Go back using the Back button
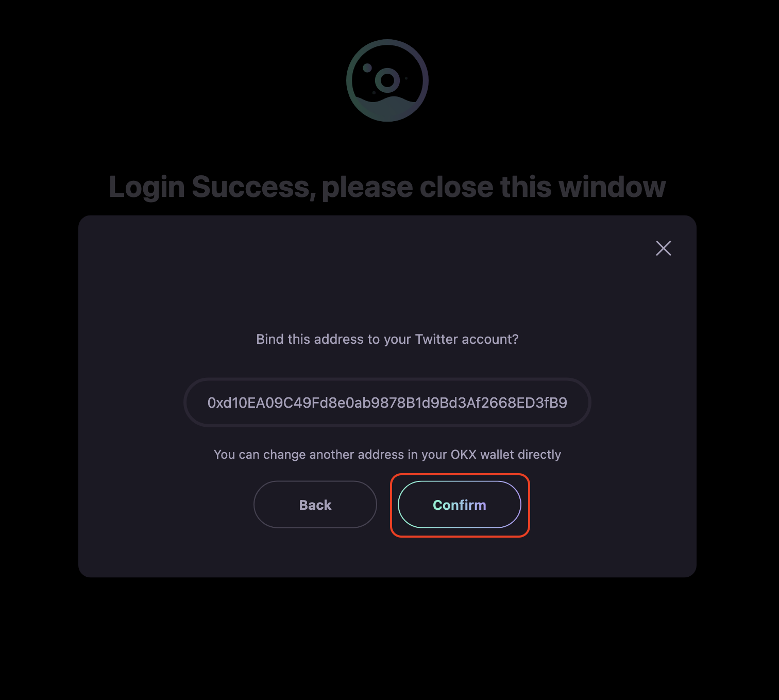 315,505
